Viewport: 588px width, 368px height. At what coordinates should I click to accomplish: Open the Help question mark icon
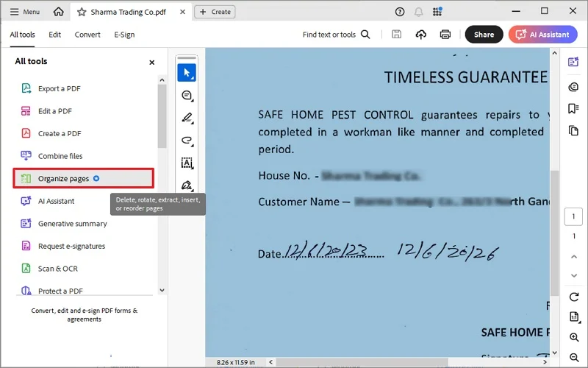coord(400,12)
